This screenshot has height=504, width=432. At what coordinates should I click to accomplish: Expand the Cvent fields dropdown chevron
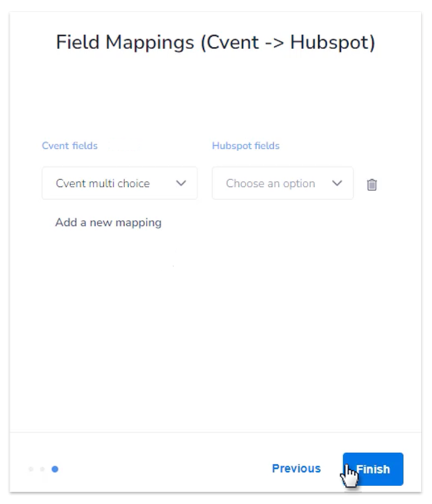click(181, 183)
